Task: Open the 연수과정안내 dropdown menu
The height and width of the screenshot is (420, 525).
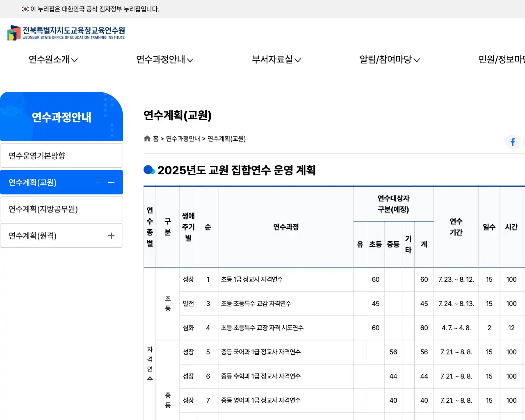Action: coord(164,60)
